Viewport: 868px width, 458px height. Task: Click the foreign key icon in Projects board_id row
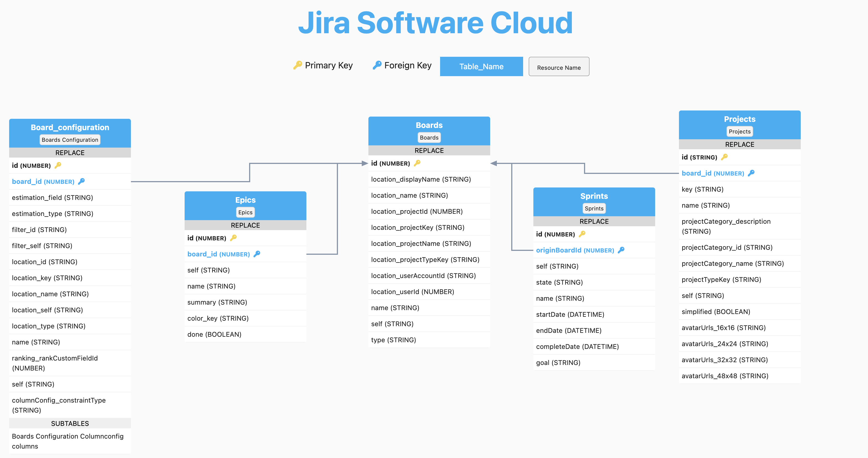[751, 173]
